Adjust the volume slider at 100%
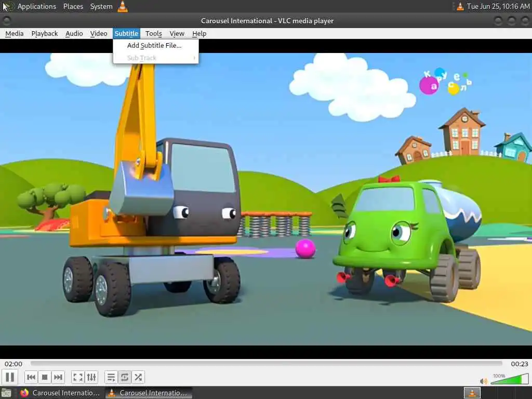The height and width of the screenshot is (399, 532). tap(510, 379)
